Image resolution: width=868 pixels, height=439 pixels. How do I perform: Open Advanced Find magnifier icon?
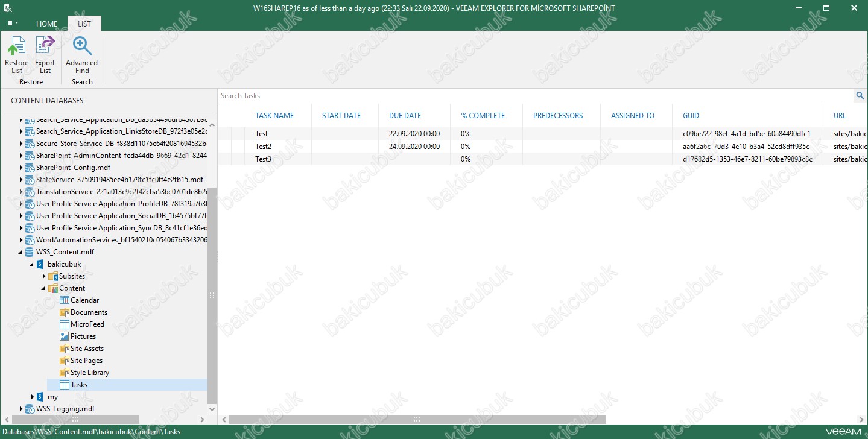pos(82,46)
